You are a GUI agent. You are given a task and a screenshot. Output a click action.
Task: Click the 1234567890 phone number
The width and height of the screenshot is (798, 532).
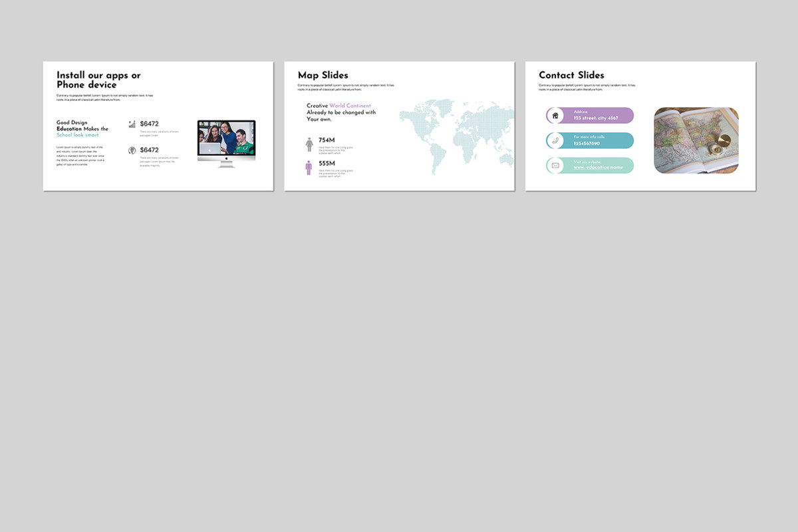tap(587, 143)
